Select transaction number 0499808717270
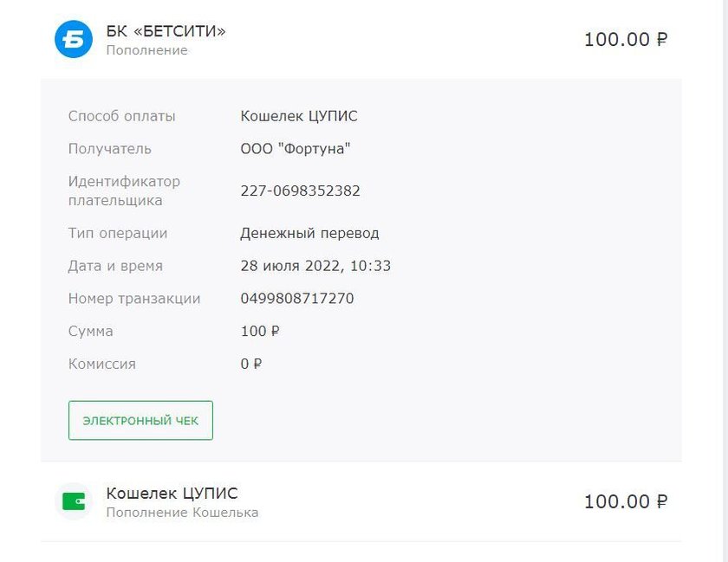The image size is (728, 562). click(x=296, y=299)
